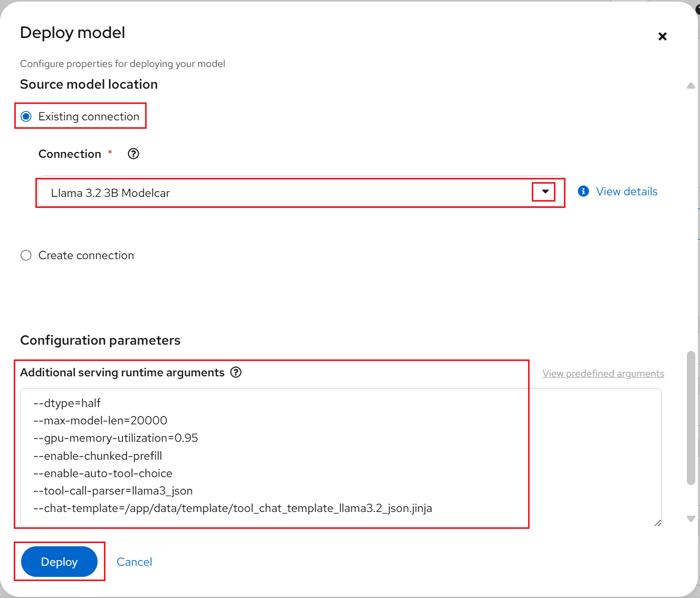700x598 pixels.
Task: Click the info icon beside View details
Action: coord(583,191)
